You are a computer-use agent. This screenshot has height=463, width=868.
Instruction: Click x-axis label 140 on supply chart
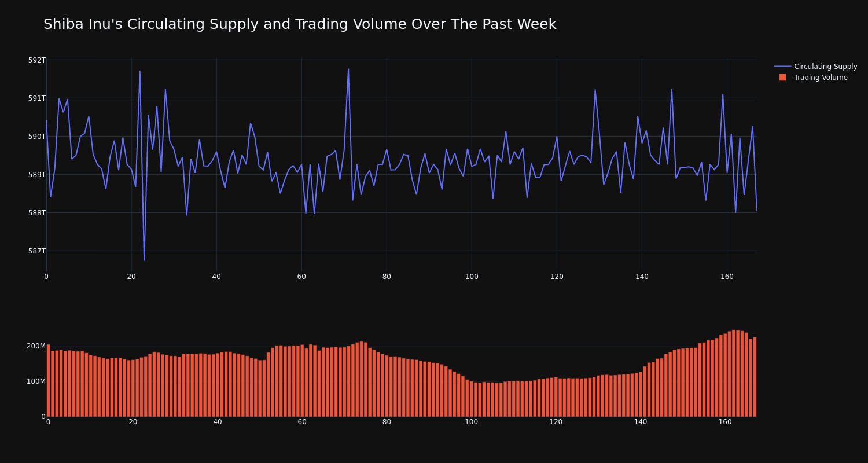pyautogui.click(x=642, y=277)
